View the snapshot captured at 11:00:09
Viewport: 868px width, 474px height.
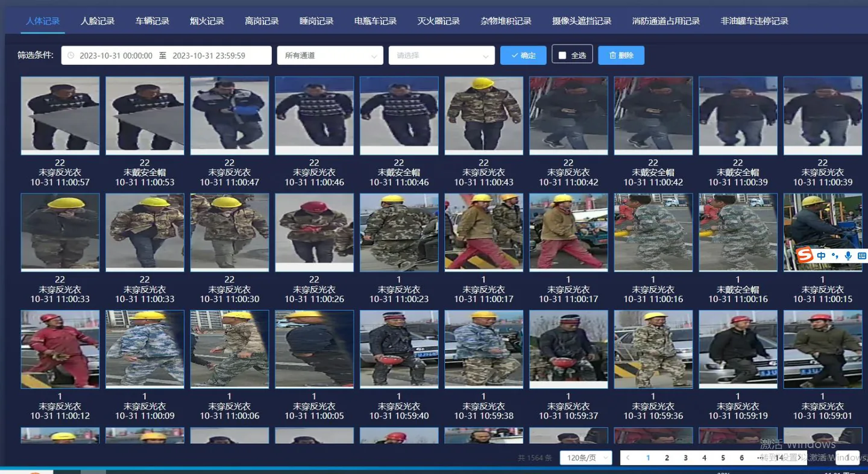(x=145, y=349)
